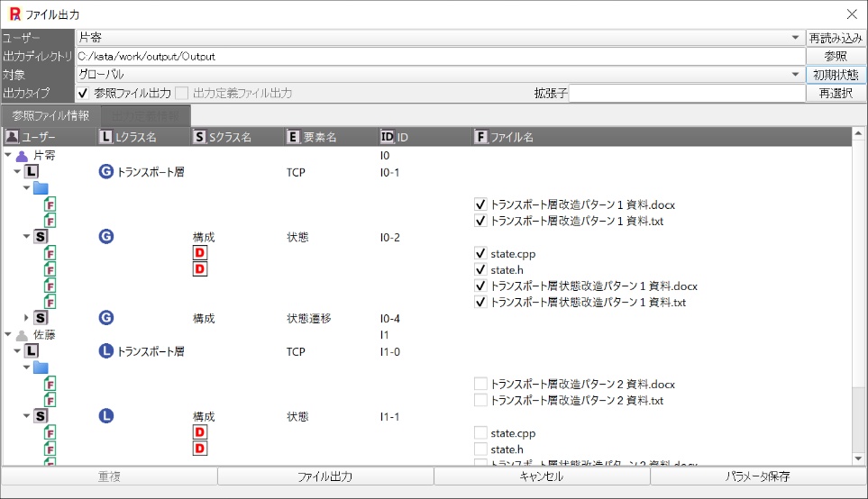This screenshot has width=868, height=499.
Task: Check state.cpp under 佐藤
Action: 480,432
